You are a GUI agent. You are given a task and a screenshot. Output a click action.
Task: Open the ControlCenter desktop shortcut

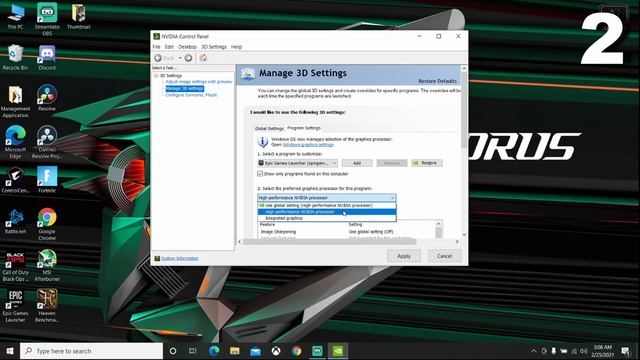tap(16, 180)
